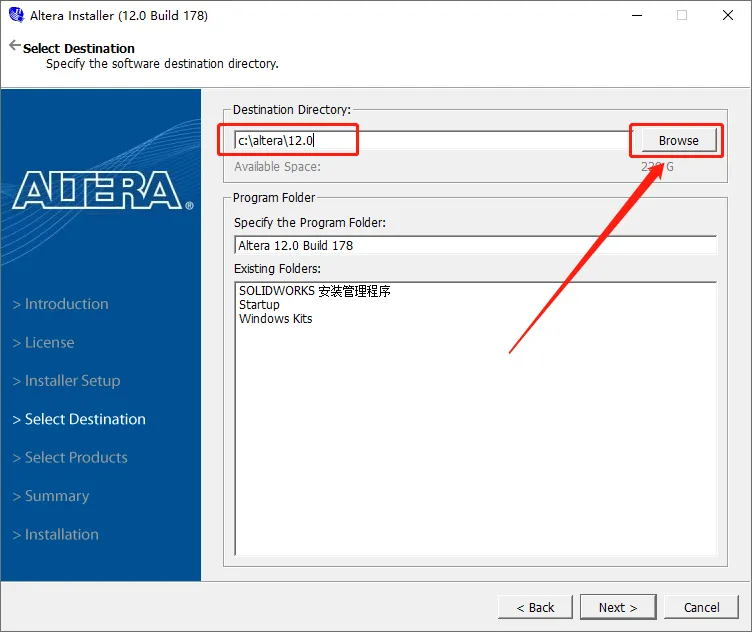The image size is (752, 632).
Task: Click the Altera installer title bar icon
Action: [x=16, y=15]
